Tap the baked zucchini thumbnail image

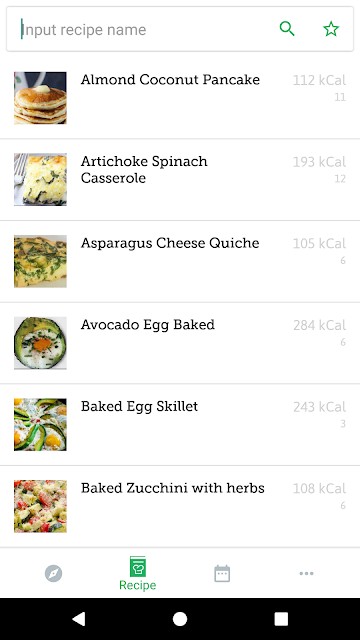click(40, 506)
